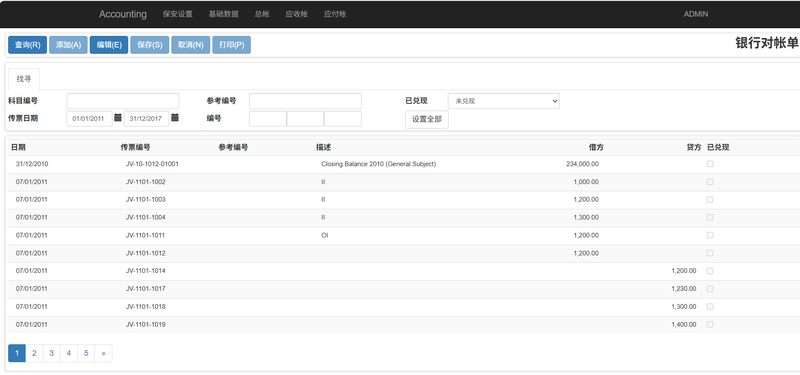Open calendar picker for start date 01/01/2011
Image resolution: width=800 pixels, height=375 pixels.
[x=118, y=118]
